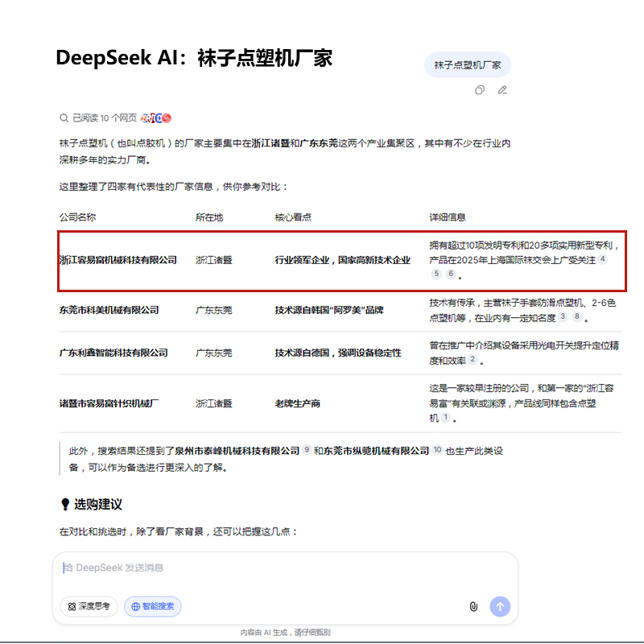This screenshot has width=644, height=644.
Task: Open citation 10 after 东莞市纵驰机械有限公司
Action: 437,450
